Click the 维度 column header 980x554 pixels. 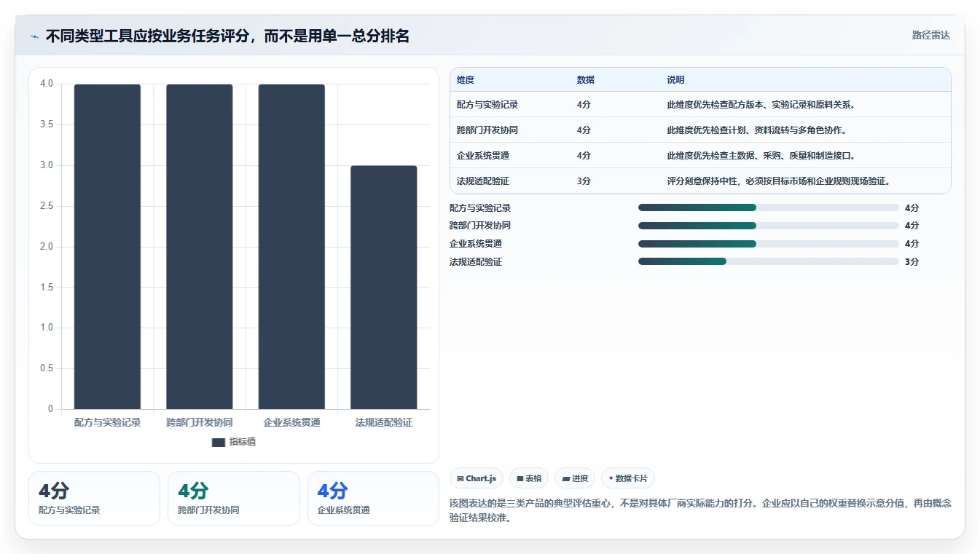[466, 80]
